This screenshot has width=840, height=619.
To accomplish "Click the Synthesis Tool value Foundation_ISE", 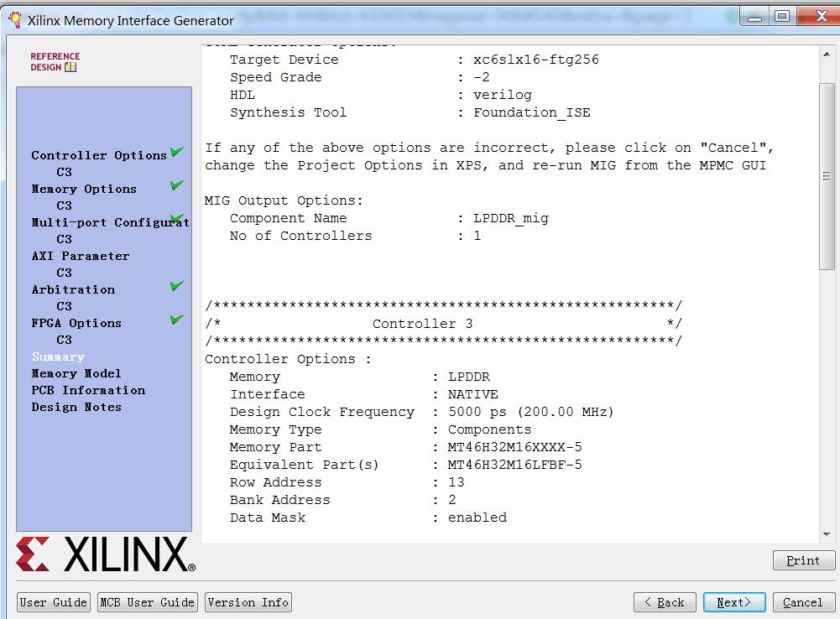I will click(x=532, y=112).
